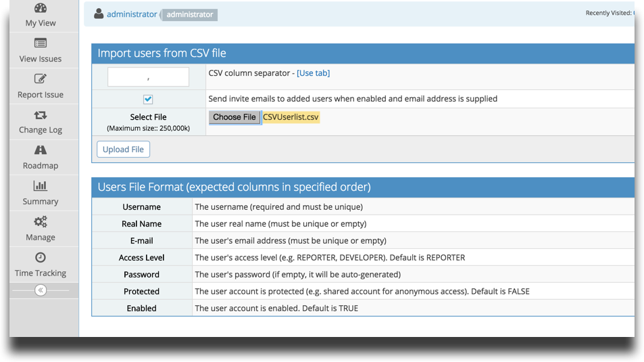Screen dimensions: 644x362
Task: Open the Manage gears icon
Action: coord(41,222)
